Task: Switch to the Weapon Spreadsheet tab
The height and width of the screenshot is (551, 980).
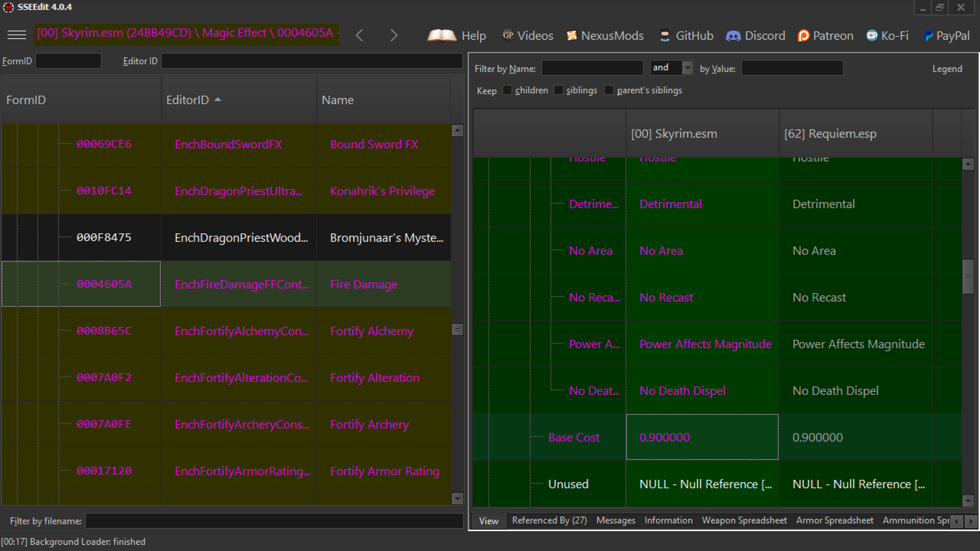Action: [x=744, y=520]
